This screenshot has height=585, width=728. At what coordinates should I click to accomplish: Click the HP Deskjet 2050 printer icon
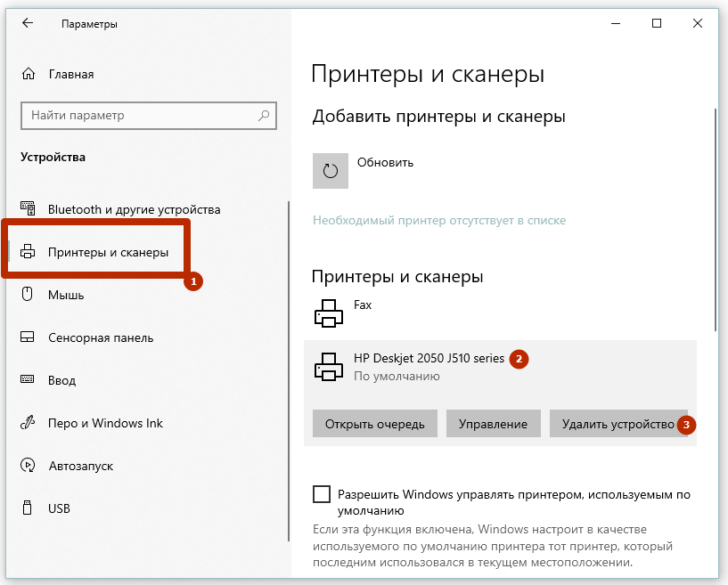pyautogui.click(x=329, y=366)
